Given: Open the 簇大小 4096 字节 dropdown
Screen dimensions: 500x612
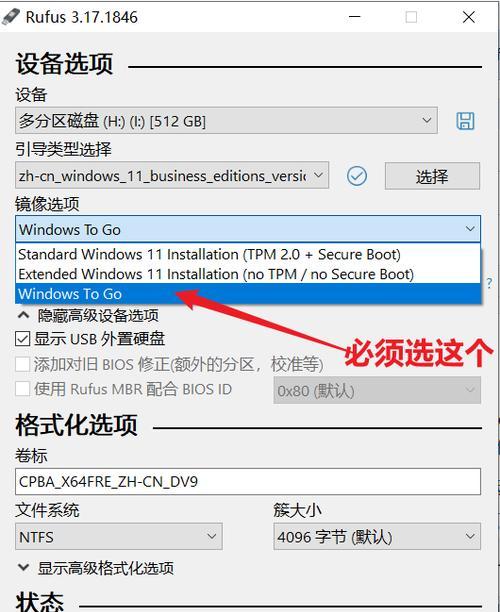Looking at the screenshot, I should coord(377,537).
